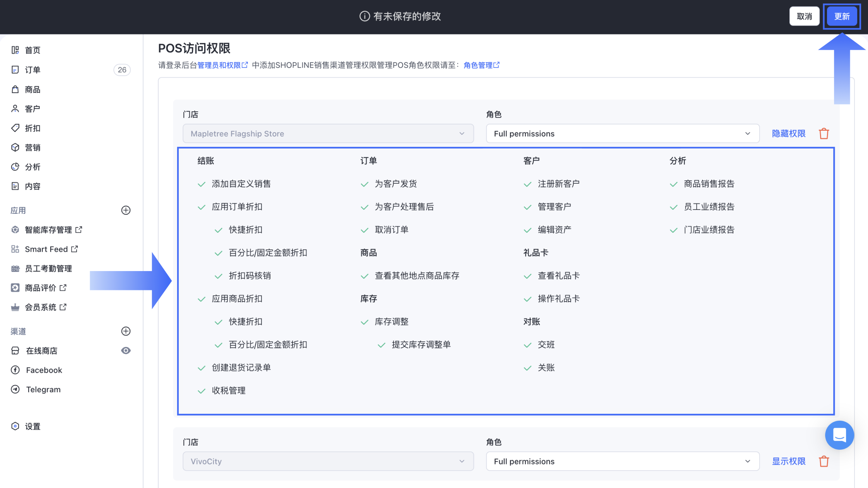The height and width of the screenshot is (488, 868).
Task: Open 设置 from the sidebar
Action: [32, 427]
